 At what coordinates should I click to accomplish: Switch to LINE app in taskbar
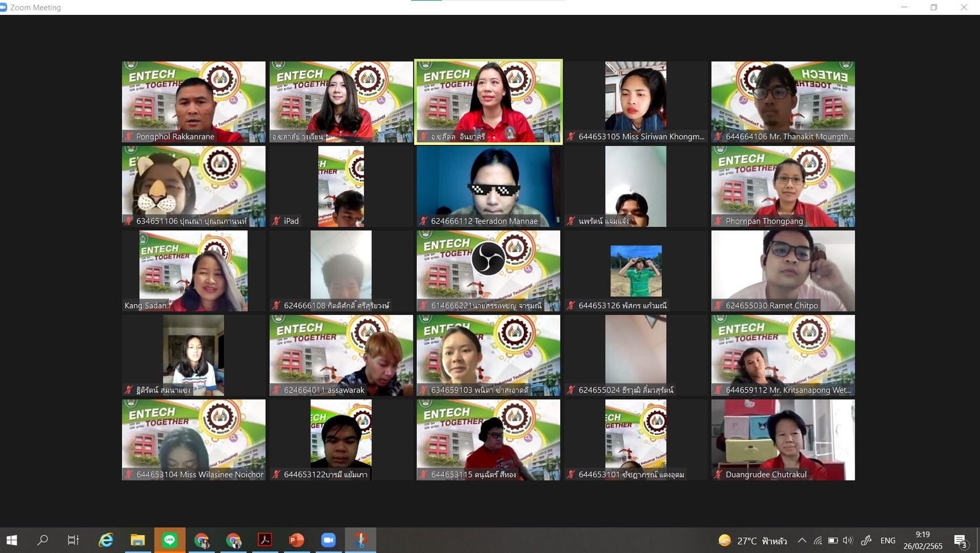[170, 540]
